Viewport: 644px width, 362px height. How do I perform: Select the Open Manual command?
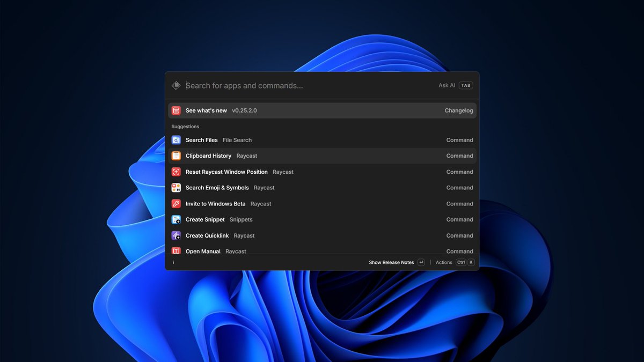click(x=322, y=249)
